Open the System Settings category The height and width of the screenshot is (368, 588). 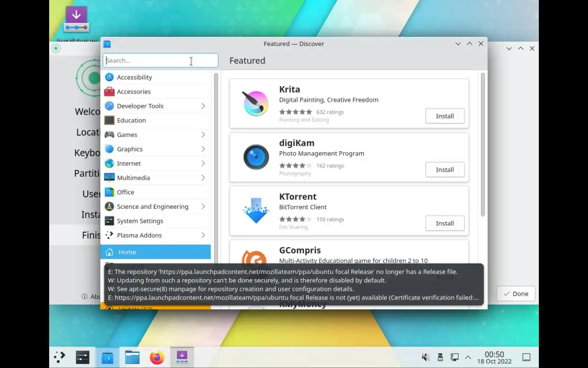coord(156,221)
